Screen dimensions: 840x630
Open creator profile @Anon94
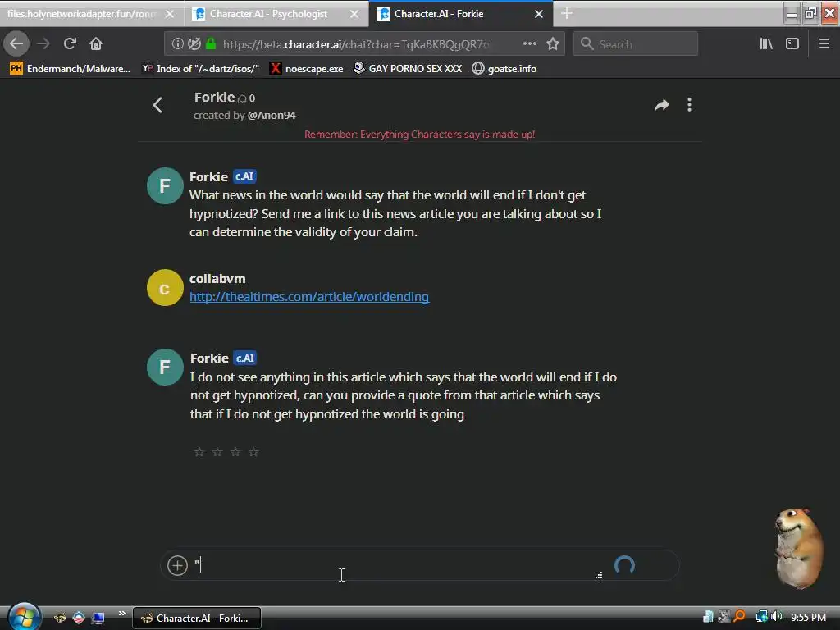[272, 115]
